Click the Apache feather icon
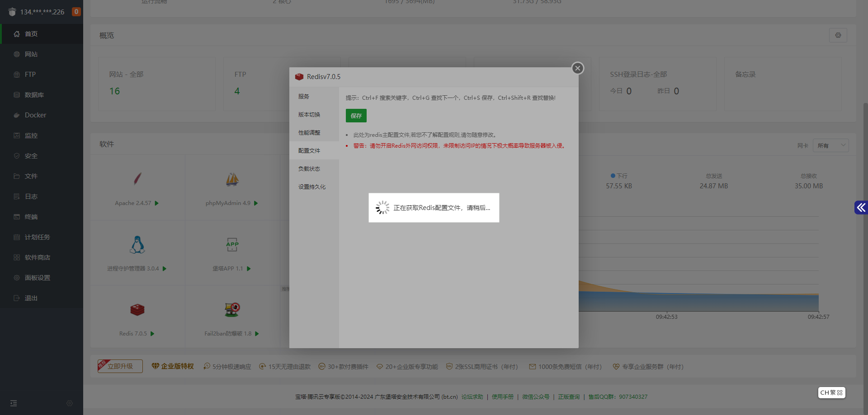Screen dimensions: 868x415 click(137, 179)
